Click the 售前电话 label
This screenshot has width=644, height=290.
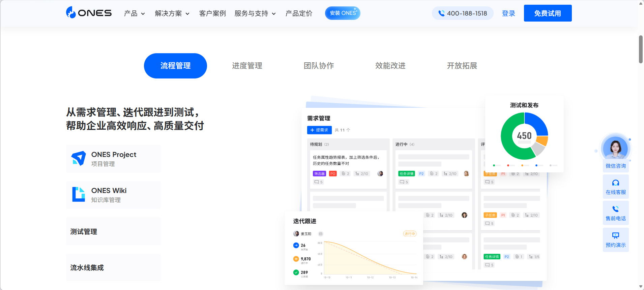pos(616,218)
